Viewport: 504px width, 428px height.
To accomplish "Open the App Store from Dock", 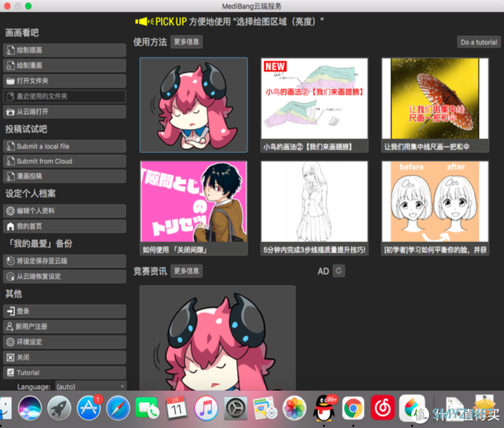I will [89, 409].
